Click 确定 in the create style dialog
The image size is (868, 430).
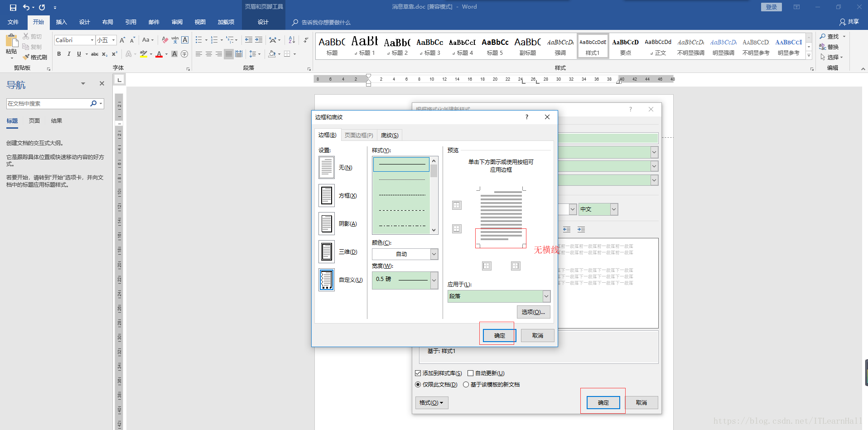coord(603,403)
